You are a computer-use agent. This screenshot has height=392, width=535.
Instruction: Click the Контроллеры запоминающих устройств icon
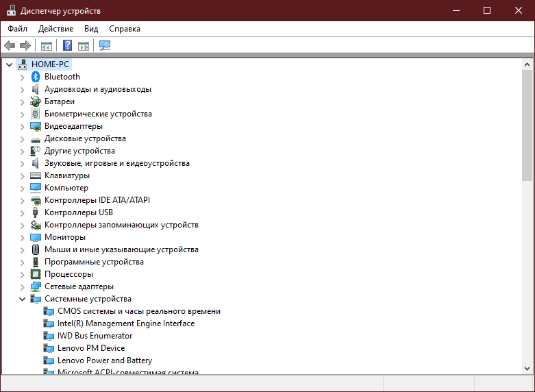tap(36, 225)
